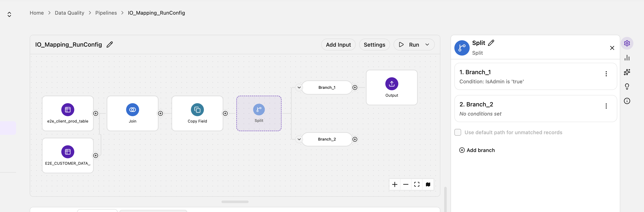Add a step after Copy Field node
The height and width of the screenshot is (212, 644).
coord(225,113)
